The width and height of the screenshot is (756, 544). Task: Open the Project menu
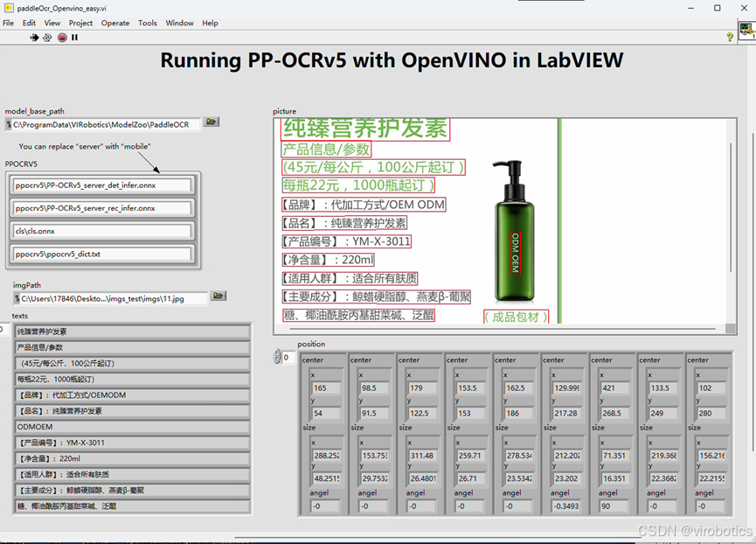pos(80,23)
